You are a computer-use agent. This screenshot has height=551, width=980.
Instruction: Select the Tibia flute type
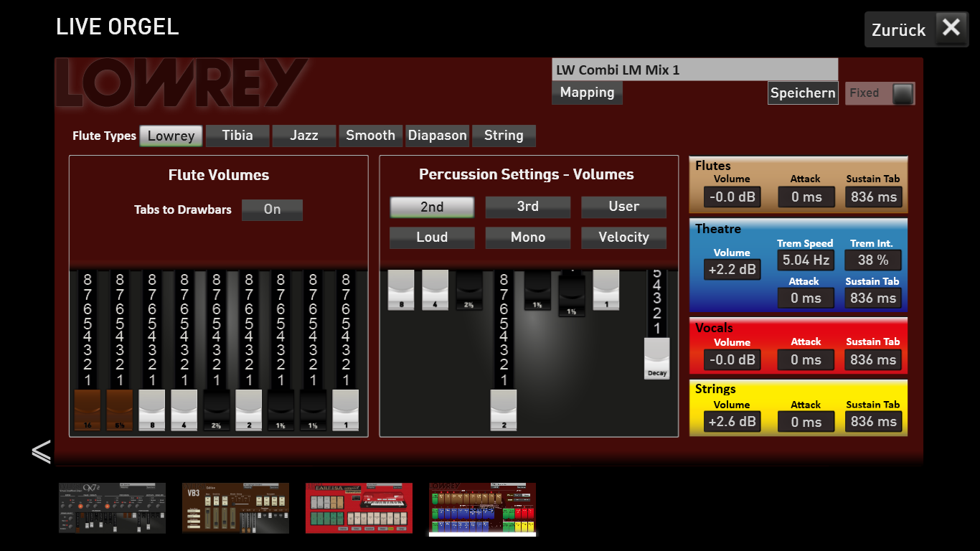(x=237, y=136)
